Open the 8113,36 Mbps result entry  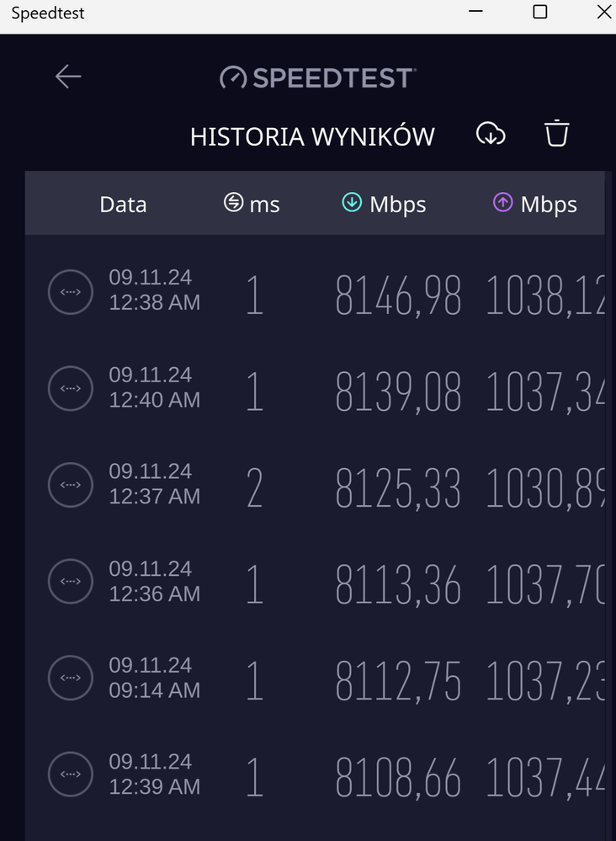[x=398, y=586]
